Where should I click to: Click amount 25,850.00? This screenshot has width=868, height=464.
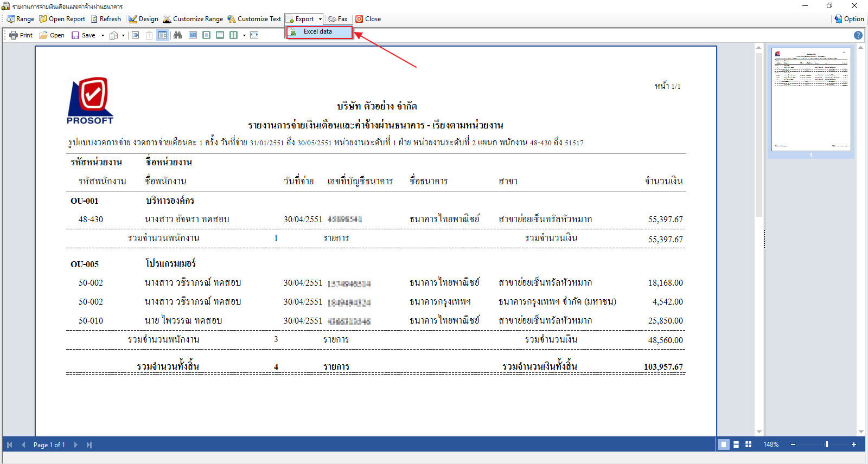[x=666, y=321]
